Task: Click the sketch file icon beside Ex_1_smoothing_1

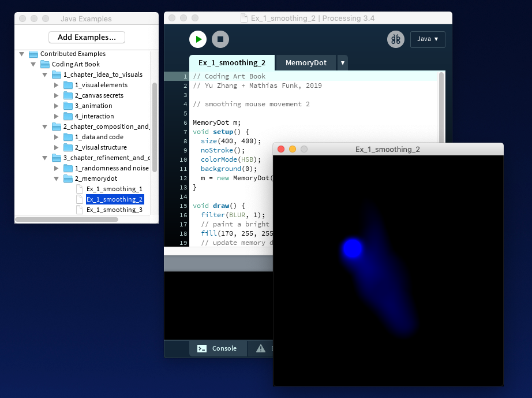Action: coord(80,189)
